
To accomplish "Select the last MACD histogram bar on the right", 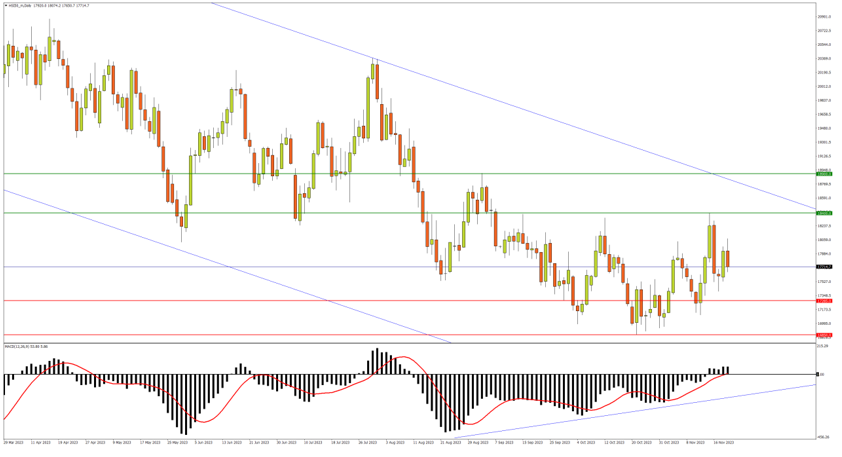I will 728,371.
